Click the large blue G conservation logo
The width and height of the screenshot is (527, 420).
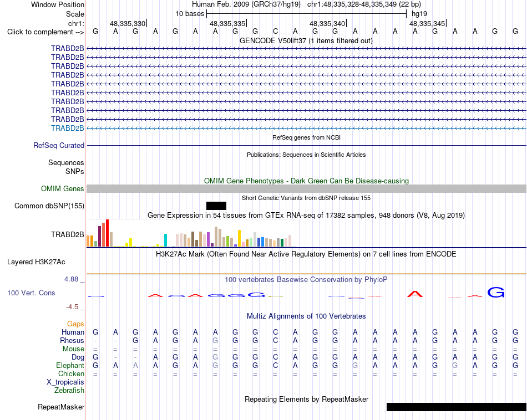(x=496, y=293)
